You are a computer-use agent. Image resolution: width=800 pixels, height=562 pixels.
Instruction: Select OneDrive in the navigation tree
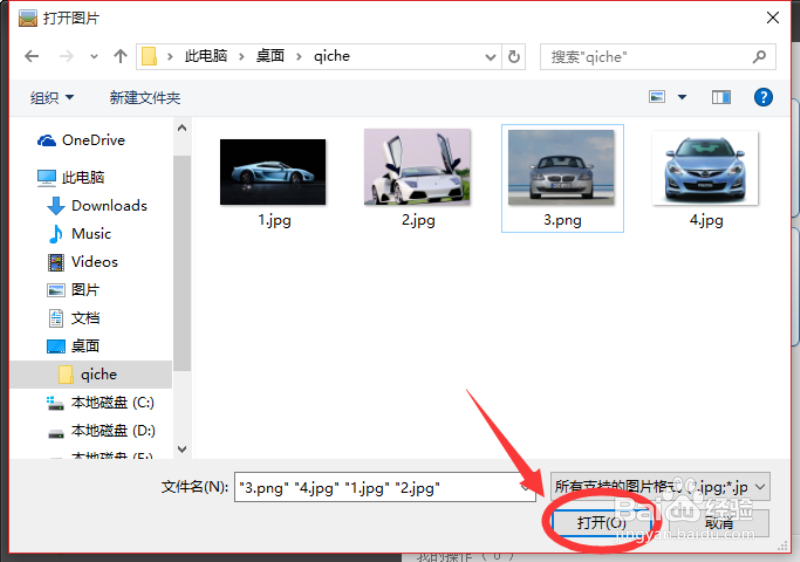point(82,140)
